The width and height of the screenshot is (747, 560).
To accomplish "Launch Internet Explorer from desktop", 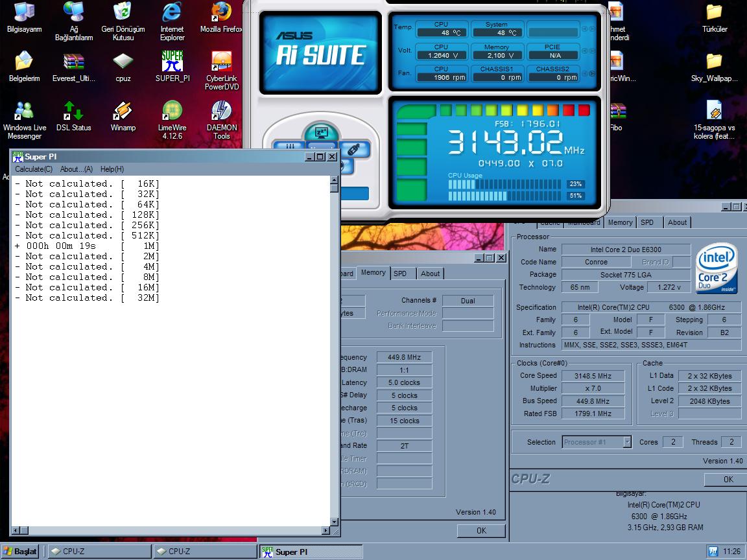I will tap(172, 21).
